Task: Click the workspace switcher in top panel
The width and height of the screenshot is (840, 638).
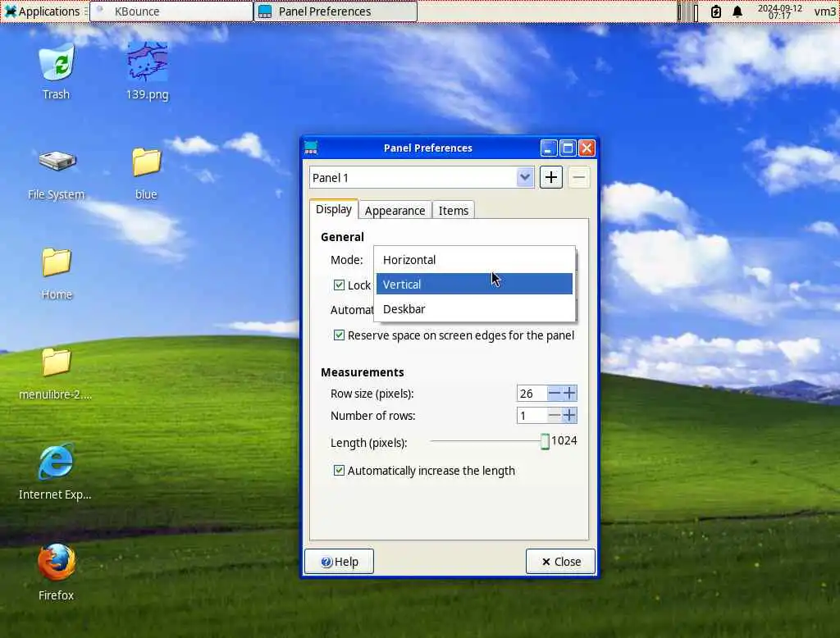Action: click(688, 11)
